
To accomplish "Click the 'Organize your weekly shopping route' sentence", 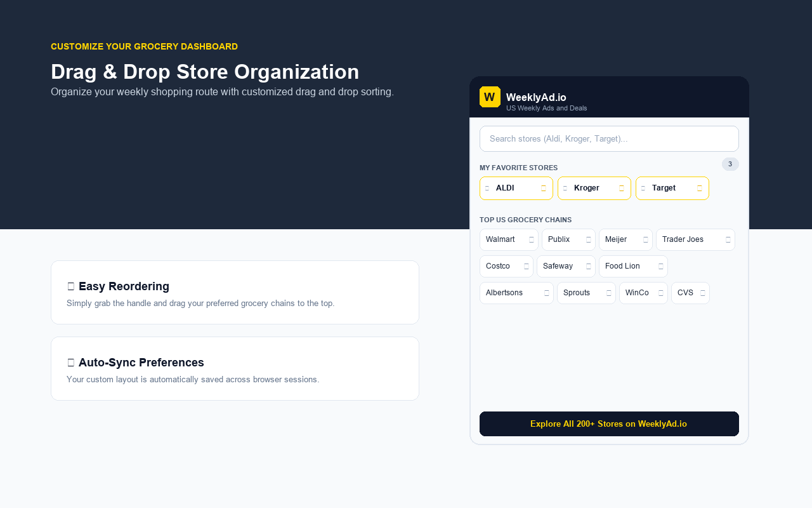I will 222,91.
